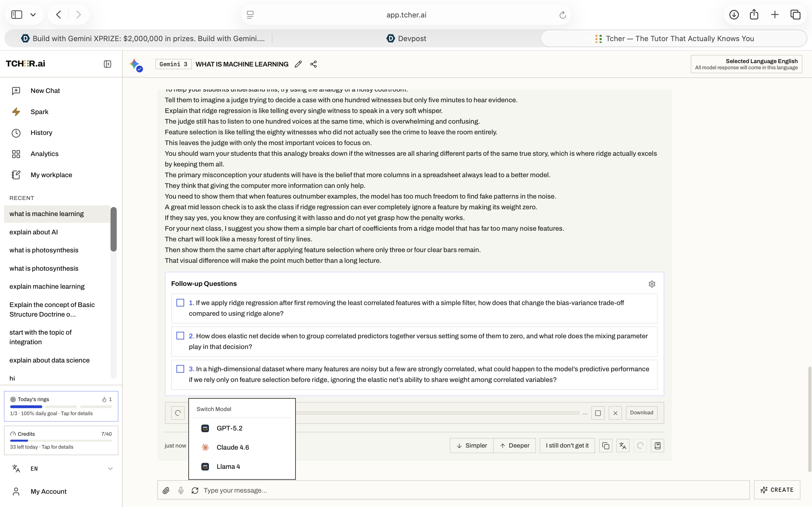Edit the chat title with pencil icon
The image size is (812, 507).
point(298,64)
